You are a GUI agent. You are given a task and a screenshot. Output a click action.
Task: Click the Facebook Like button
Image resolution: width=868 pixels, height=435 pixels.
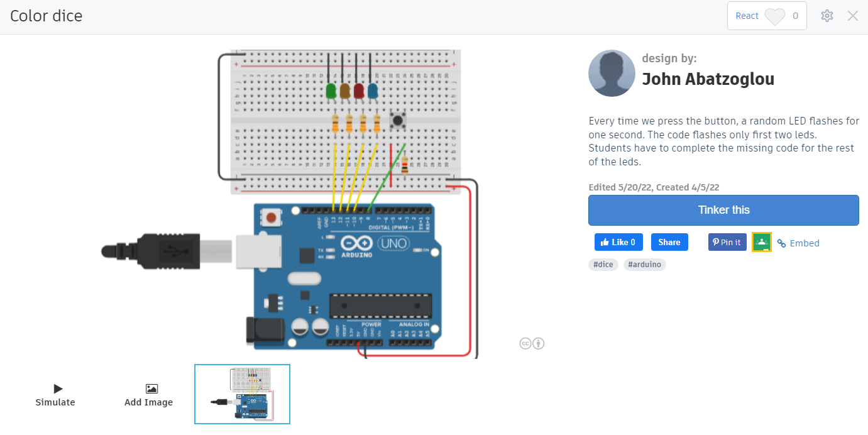coord(618,242)
